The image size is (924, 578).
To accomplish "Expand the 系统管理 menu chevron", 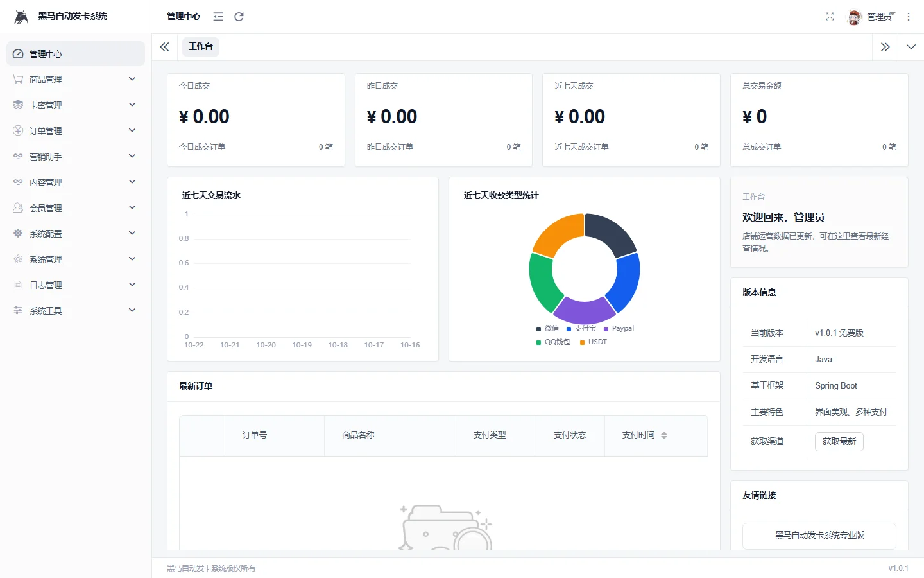I will pyautogui.click(x=132, y=259).
